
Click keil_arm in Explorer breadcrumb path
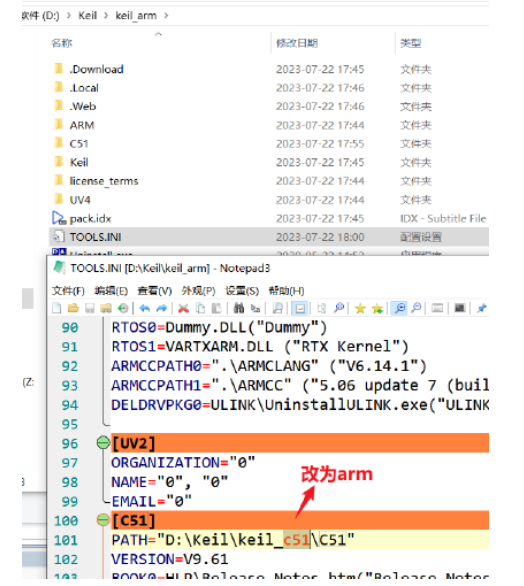(136, 15)
